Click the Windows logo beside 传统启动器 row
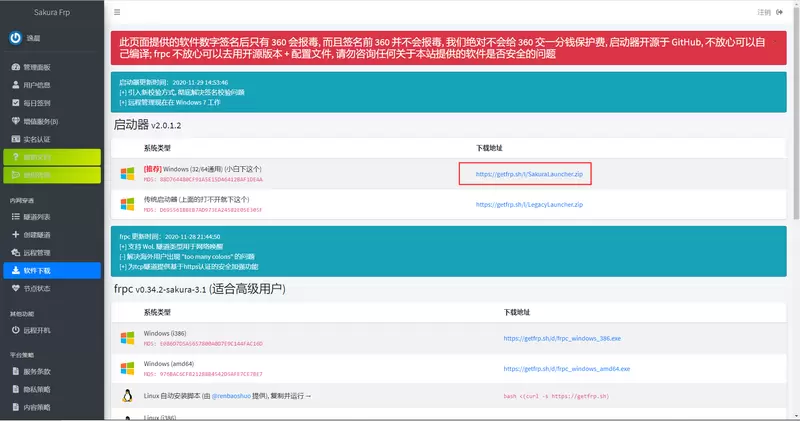 tap(128, 204)
